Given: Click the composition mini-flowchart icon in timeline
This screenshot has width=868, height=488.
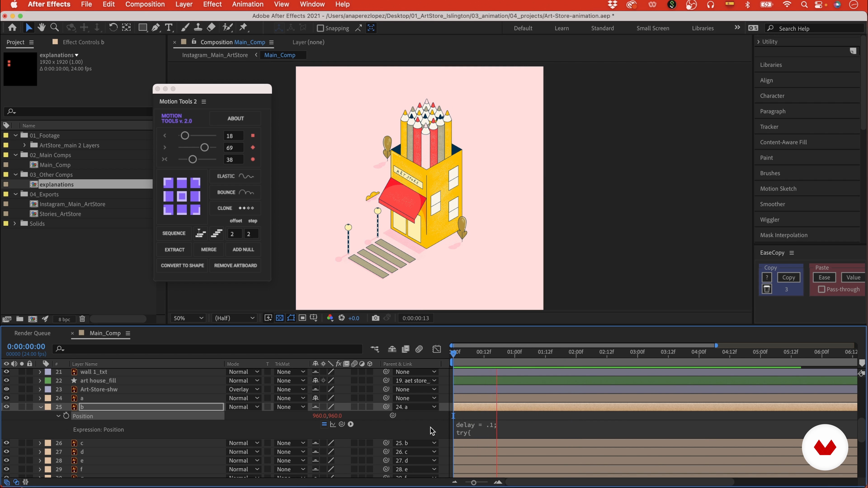Looking at the screenshot, I should 375,349.
